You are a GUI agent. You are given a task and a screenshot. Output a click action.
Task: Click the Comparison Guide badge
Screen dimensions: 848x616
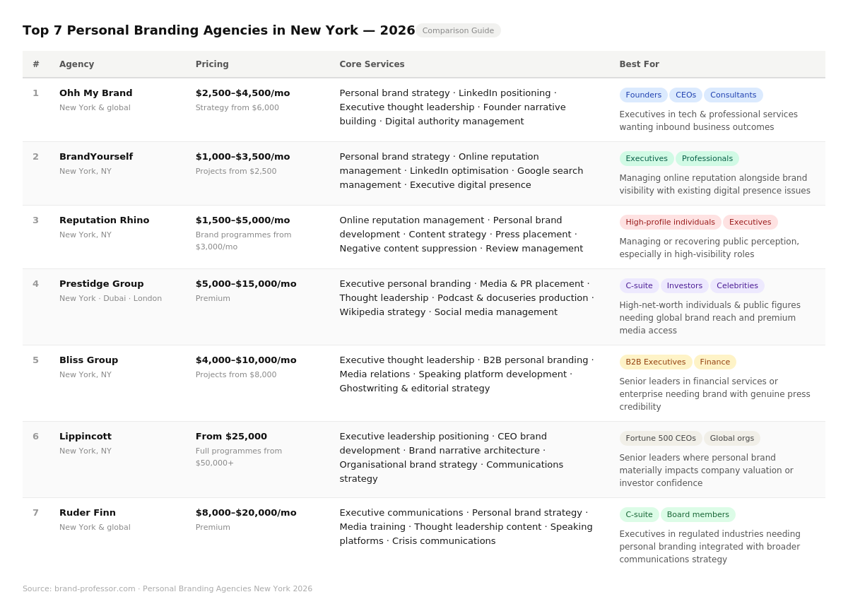458,30
